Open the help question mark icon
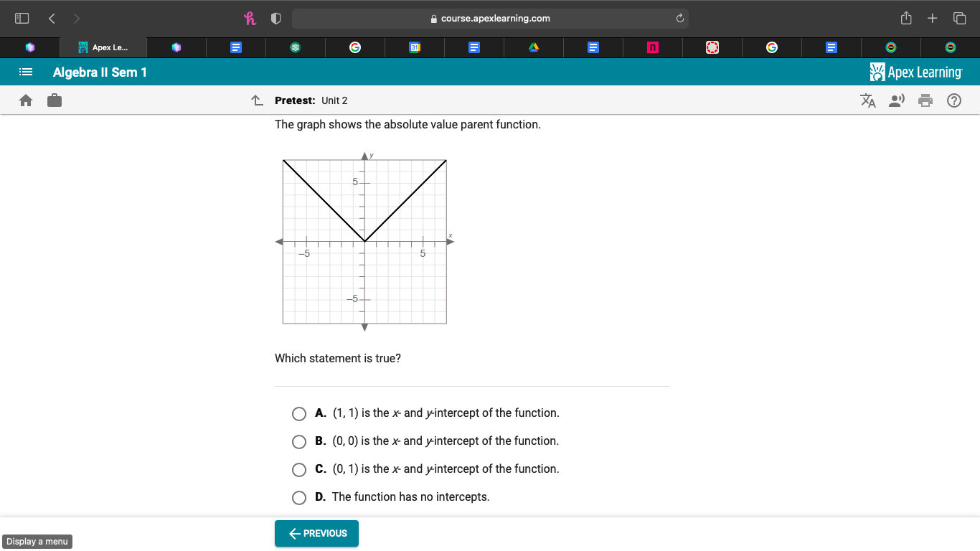 (954, 100)
